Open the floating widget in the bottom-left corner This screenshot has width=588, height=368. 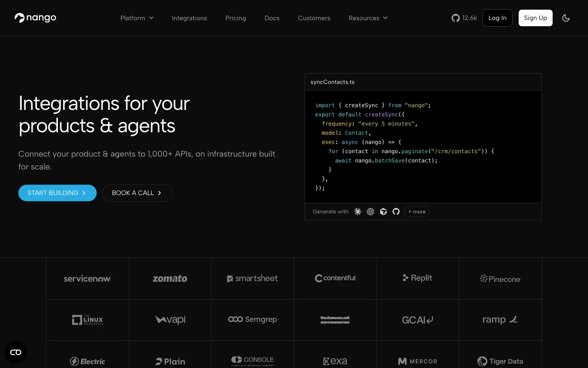click(x=16, y=352)
